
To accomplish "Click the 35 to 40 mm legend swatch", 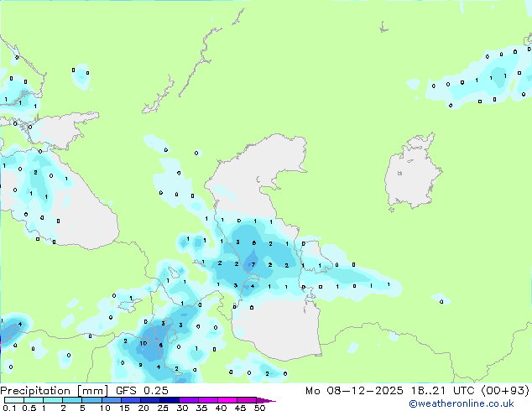I will [208, 400].
